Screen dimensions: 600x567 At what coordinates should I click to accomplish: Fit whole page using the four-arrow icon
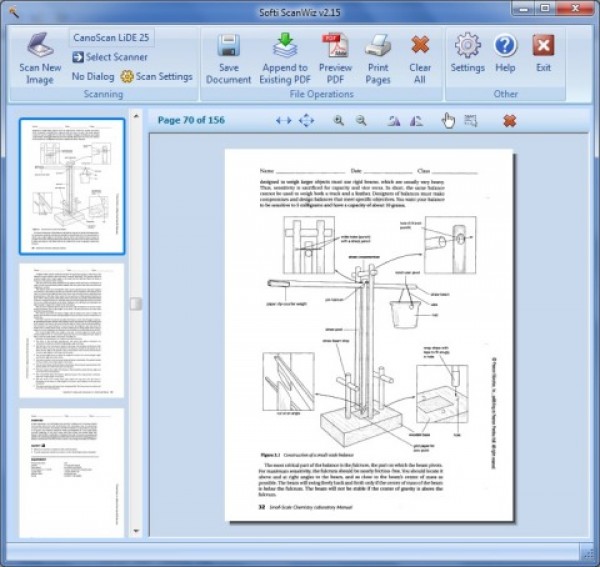306,121
